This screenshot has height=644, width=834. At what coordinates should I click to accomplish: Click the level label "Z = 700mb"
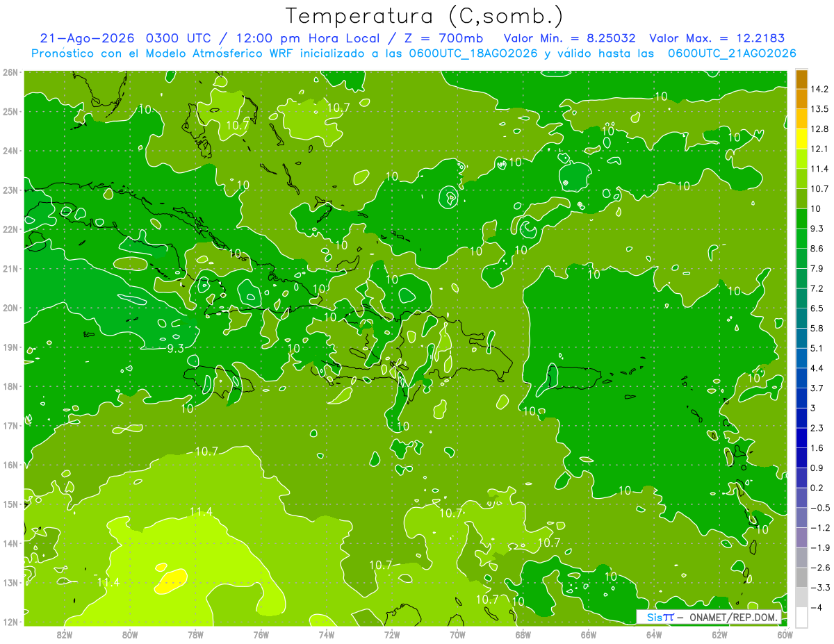(442, 38)
